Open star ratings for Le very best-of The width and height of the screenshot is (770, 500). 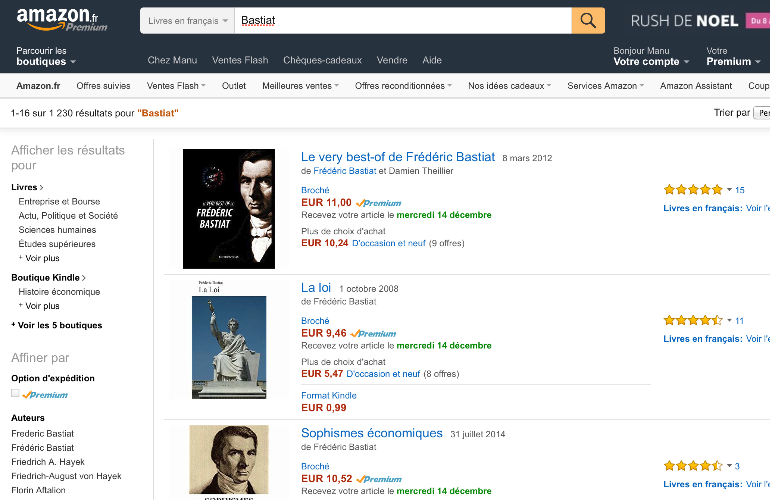[x=693, y=189]
